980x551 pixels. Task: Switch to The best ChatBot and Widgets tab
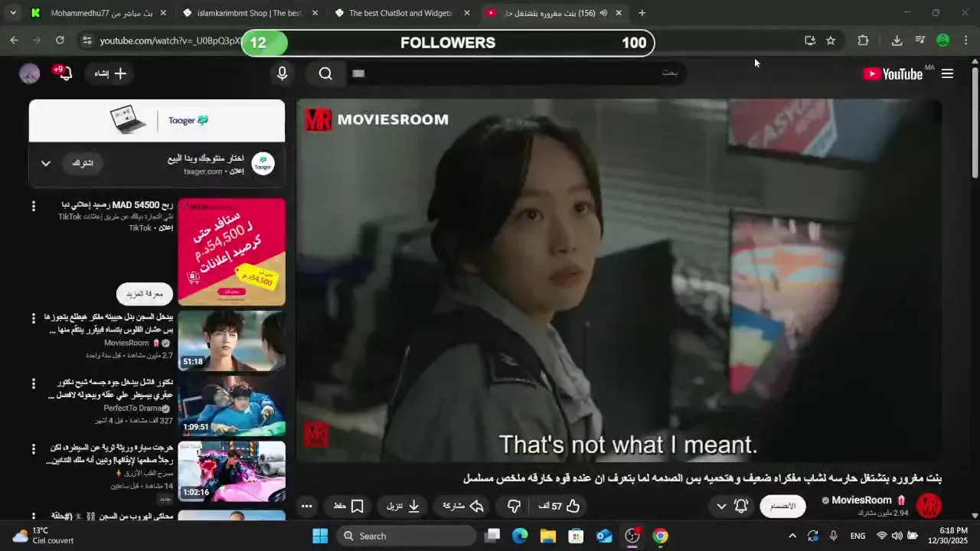402,13
